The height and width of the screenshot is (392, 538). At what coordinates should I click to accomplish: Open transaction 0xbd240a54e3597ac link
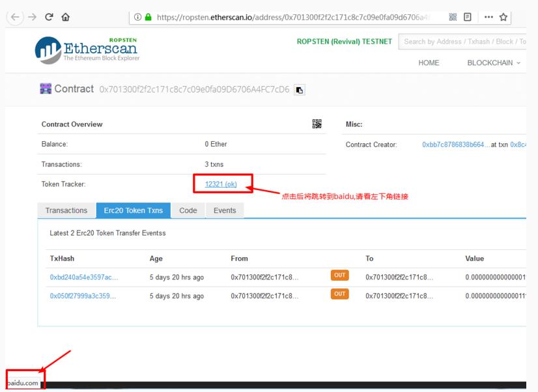(84, 277)
